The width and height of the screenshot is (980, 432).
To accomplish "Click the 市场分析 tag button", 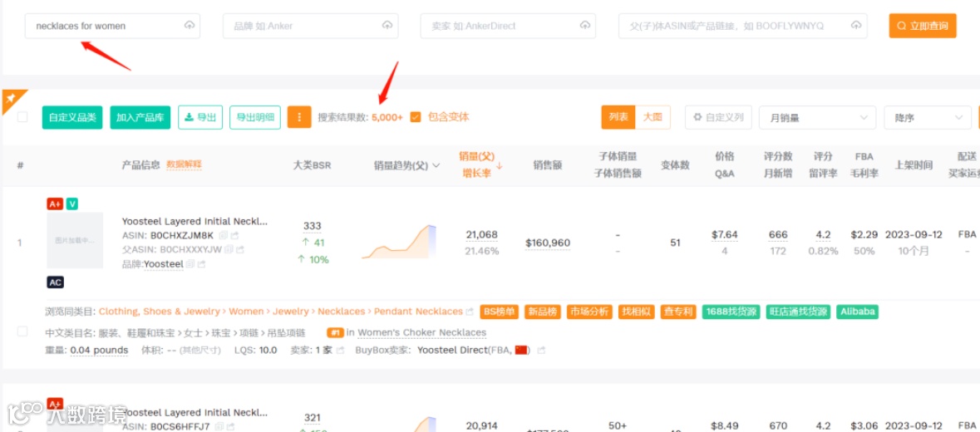I will pos(590,312).
